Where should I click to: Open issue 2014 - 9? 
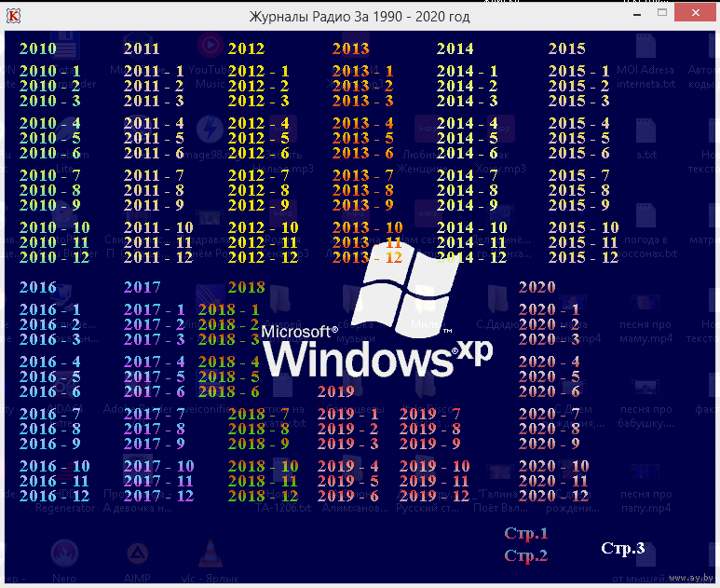[467, 205]
